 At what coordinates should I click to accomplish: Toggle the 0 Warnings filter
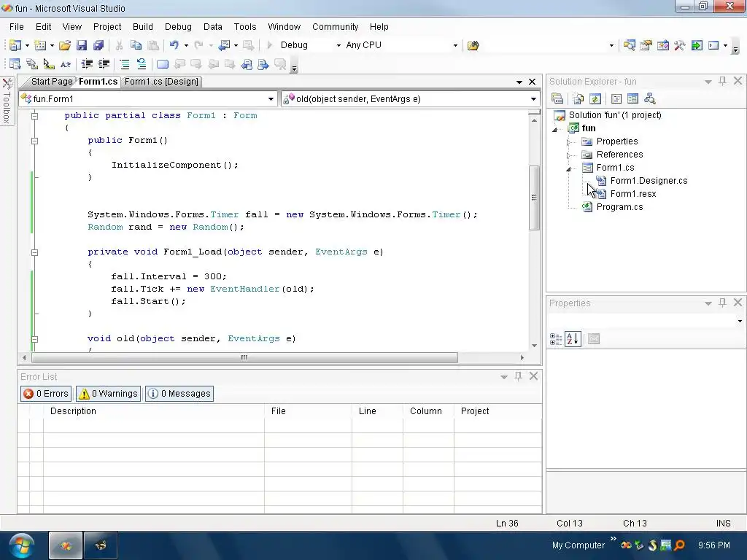coord(108,394)
